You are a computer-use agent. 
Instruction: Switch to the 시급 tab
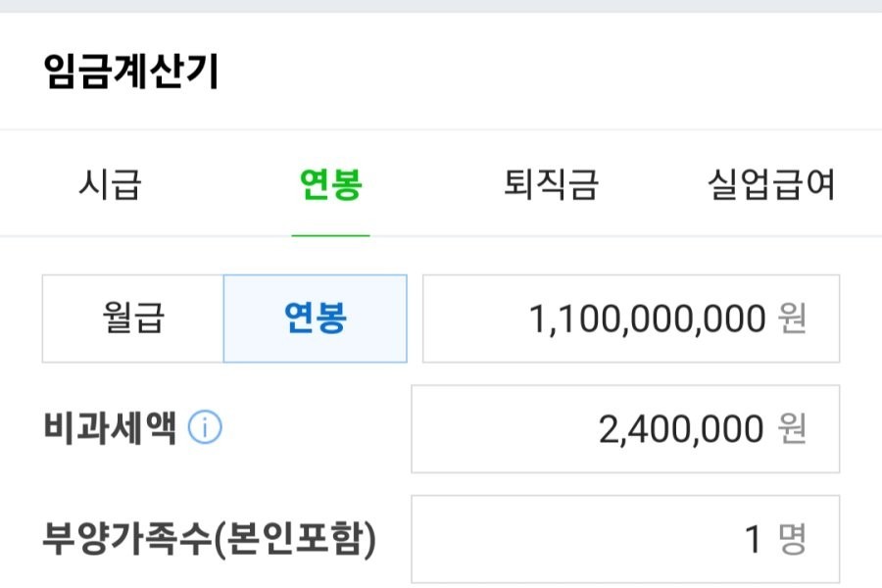click(x=110, y=184)
